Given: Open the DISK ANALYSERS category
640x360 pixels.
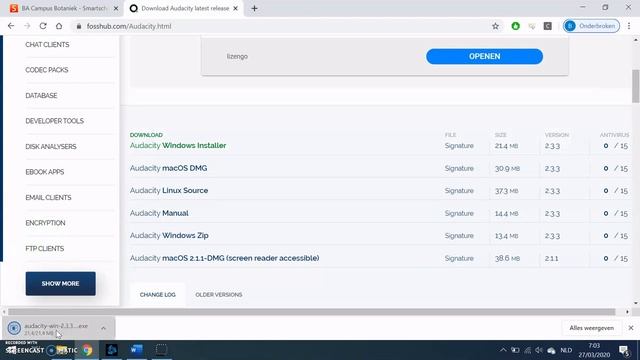Looking at the screenshot, I should pyautogui.click(x=51, y=147).
